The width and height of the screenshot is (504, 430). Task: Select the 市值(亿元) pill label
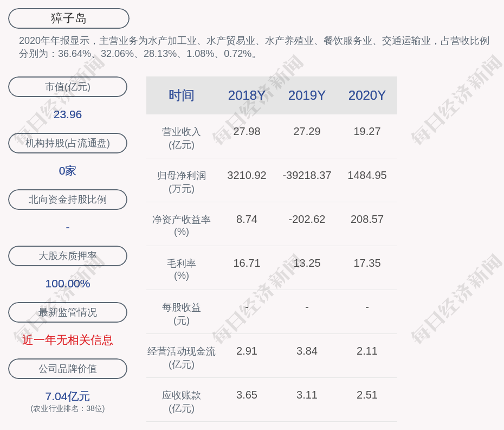click(68, 87)
